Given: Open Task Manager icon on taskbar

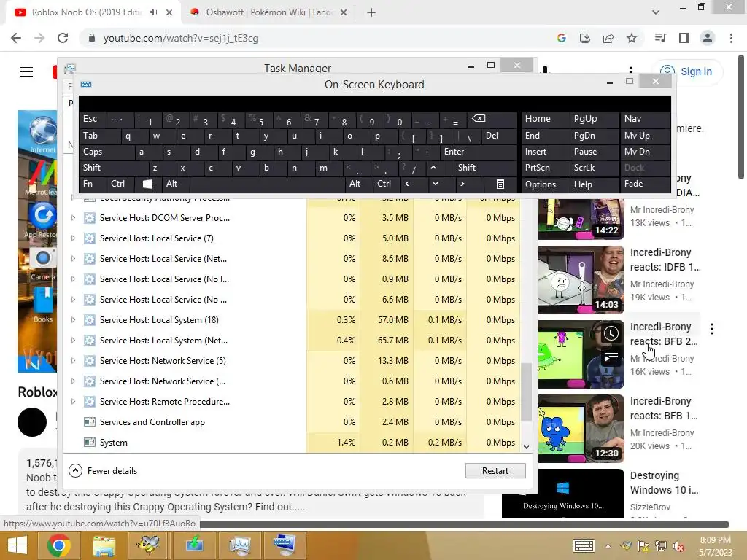Looking at the screenshot, I should point(239,545).
